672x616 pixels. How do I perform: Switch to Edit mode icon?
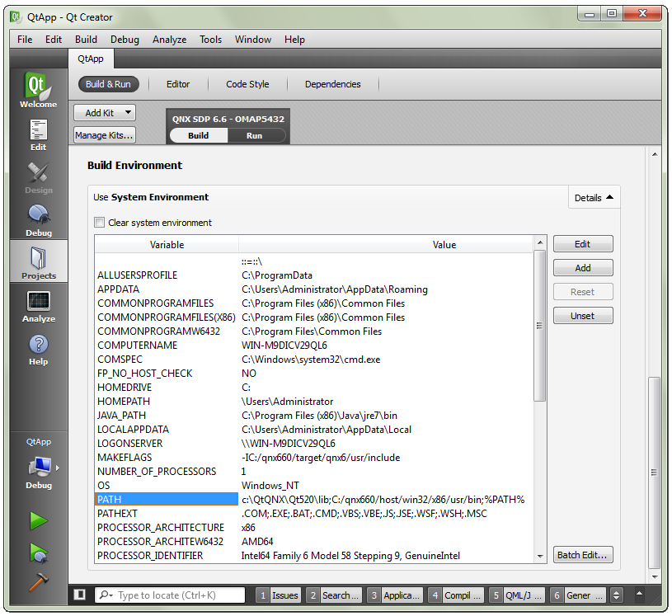click(x=38, y=134)
